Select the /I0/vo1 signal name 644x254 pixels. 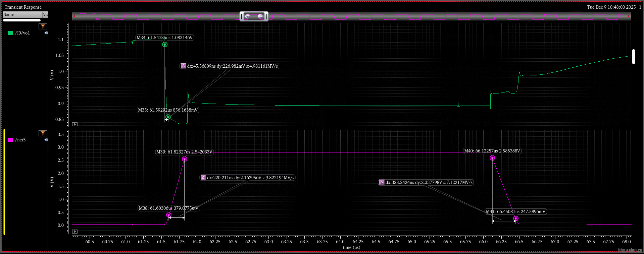(x=22, y=33)
